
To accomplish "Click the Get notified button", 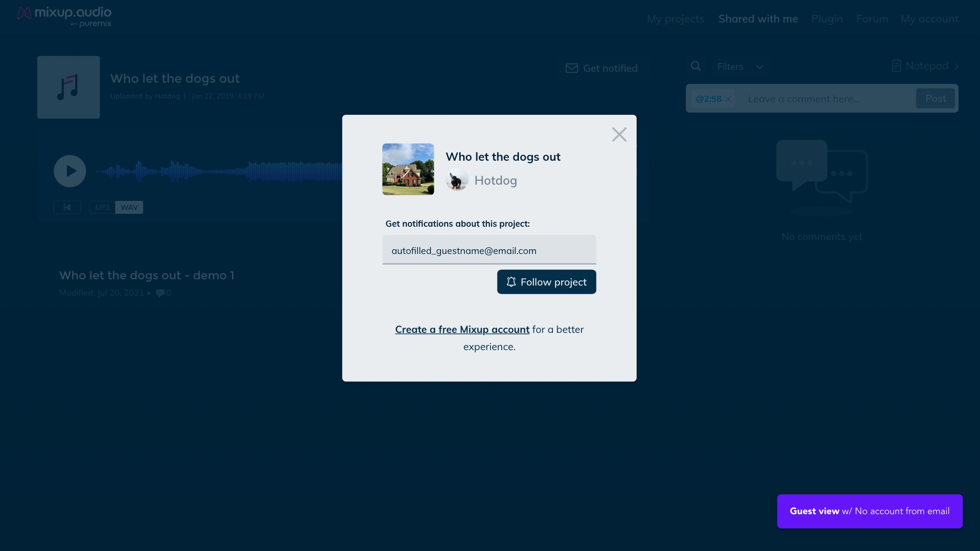I will (x=602, y=68).
